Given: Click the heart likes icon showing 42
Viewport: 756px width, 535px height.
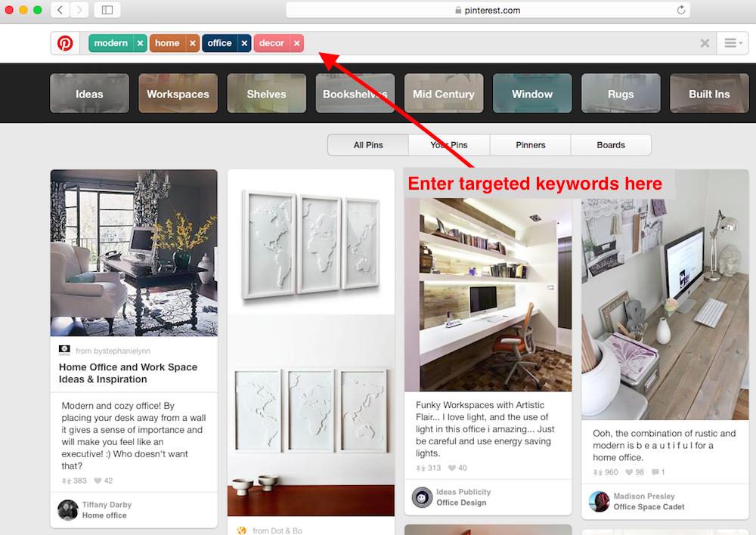Looking at the screenshot, I should pos(98,481).
